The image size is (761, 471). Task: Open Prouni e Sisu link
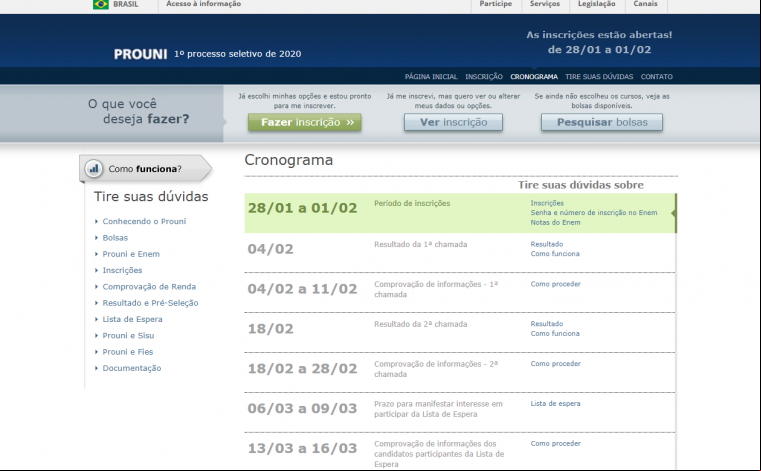(128, 336)
